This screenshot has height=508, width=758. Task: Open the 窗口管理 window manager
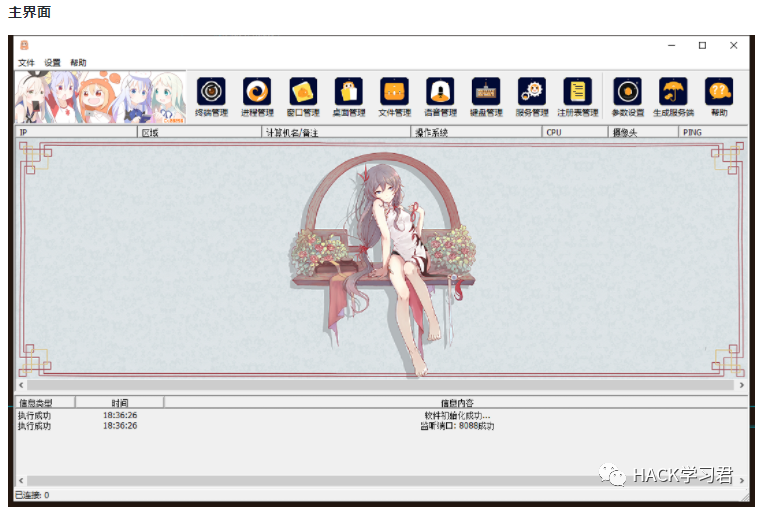click(x=303, y=97)
